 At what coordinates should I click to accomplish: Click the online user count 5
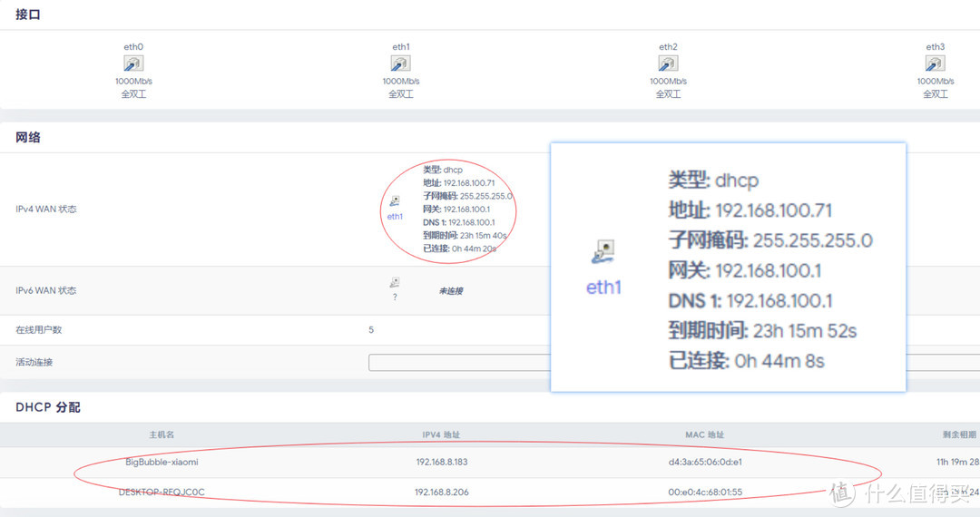pyautogui.click(x=371, y=329)
